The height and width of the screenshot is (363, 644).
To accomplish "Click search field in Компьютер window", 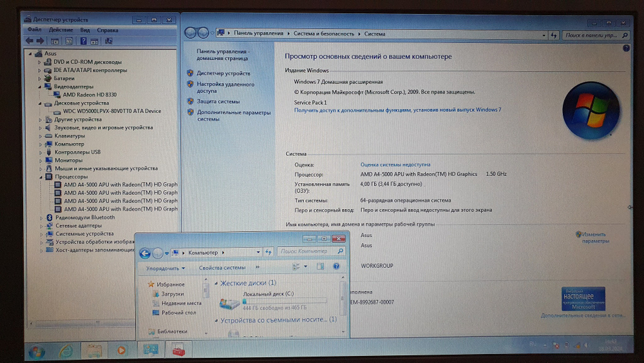I will coord(311,251).
